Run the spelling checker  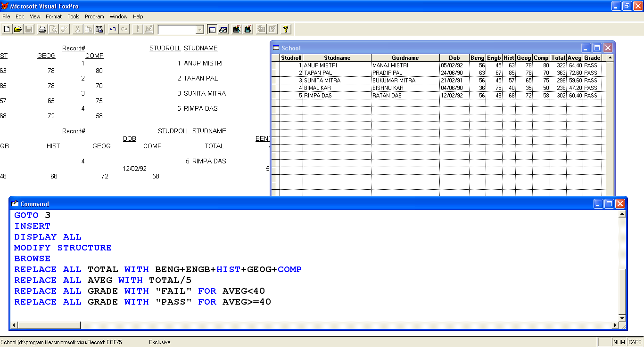64,29
